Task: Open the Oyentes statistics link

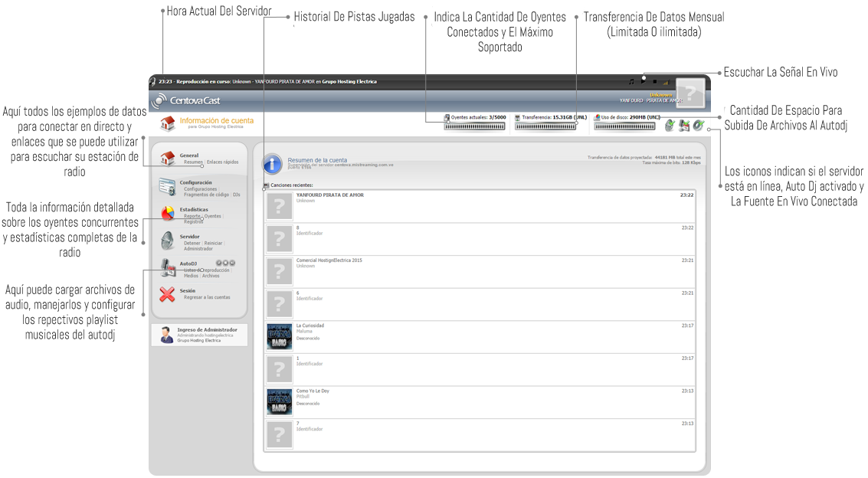Action: pyautogui.click(x=212, y=216)
